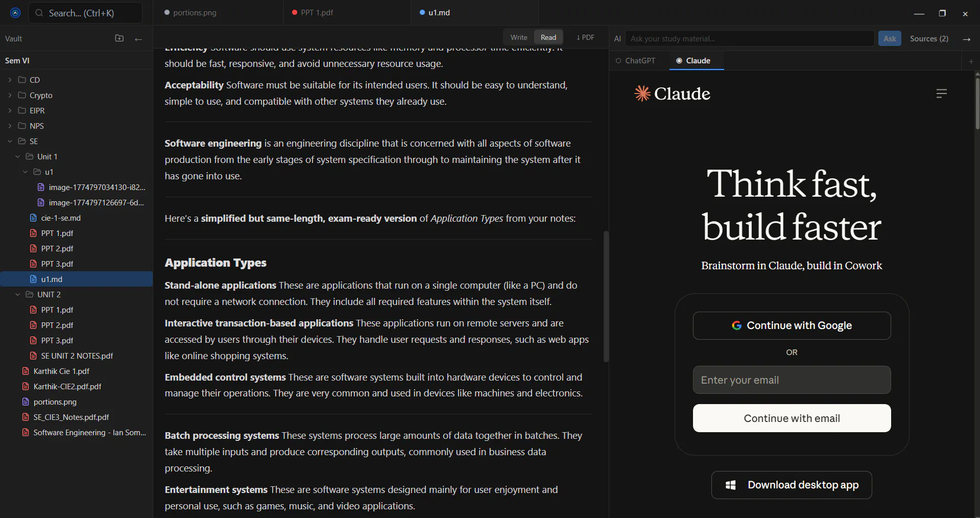Click the icon of image-1774797034130 file
The width and height of the screenshot is (980, 518).
[41, 187]
